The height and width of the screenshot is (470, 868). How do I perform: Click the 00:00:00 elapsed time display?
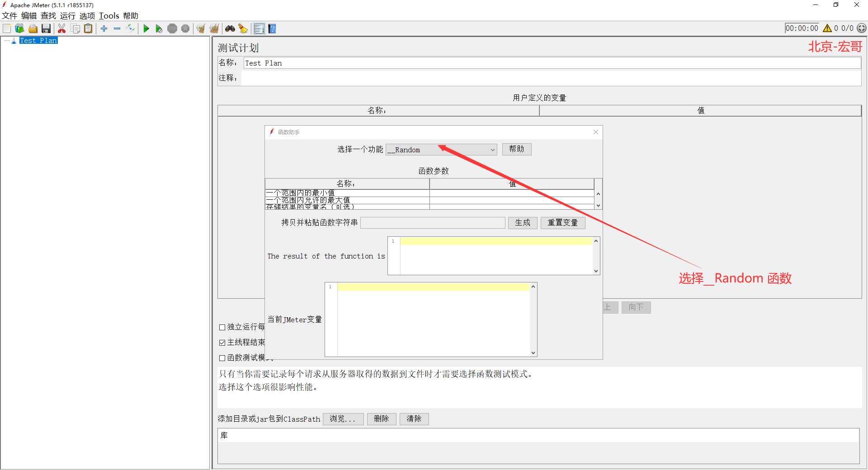point(802,28)
